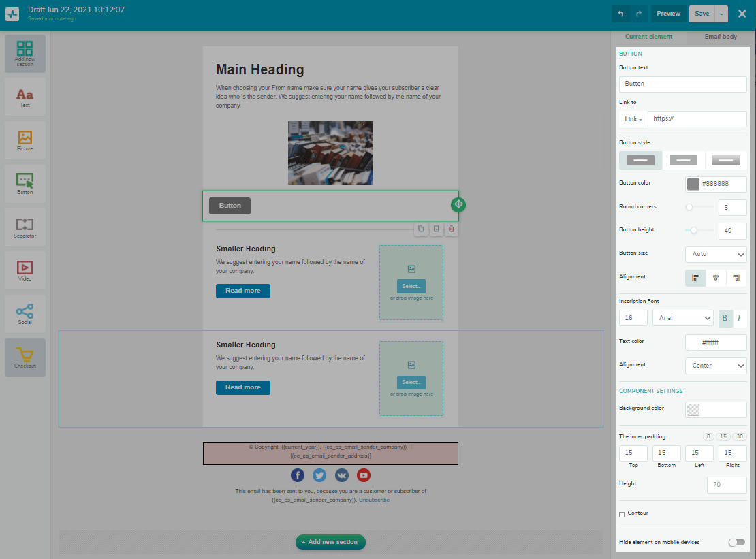Image resolution: width=756 pixels, height=559 pixels.
Task: Open the Current element tab
Action: 648,37
